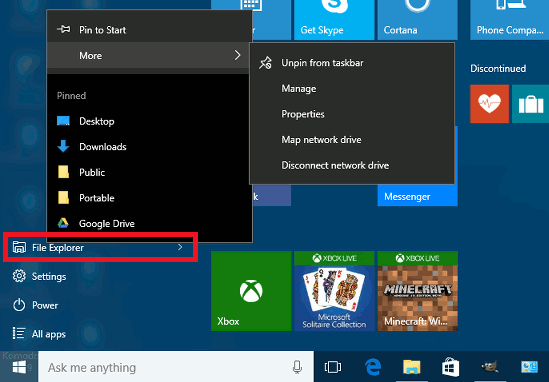The width and height of the screenshot is (549, 382).
Task: Select Map network drive
Action: (352, 140)
